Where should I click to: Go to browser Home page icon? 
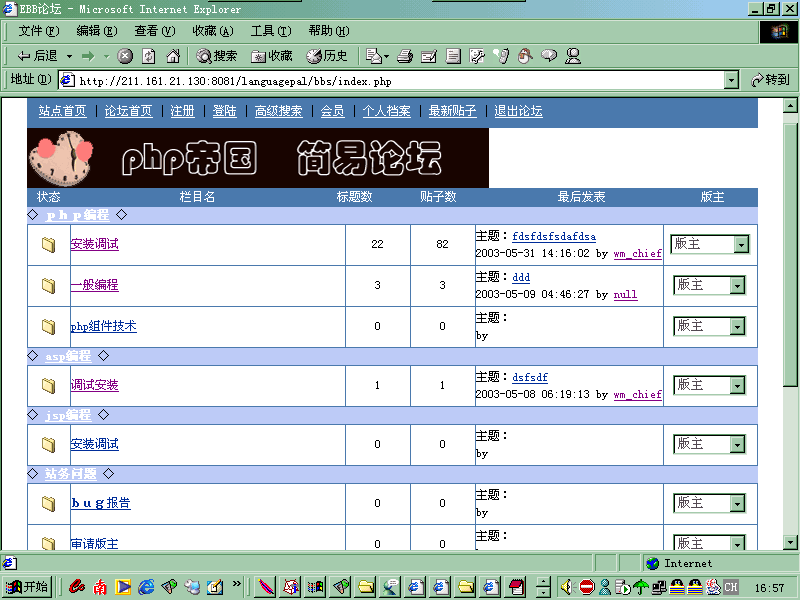[173, 56]
